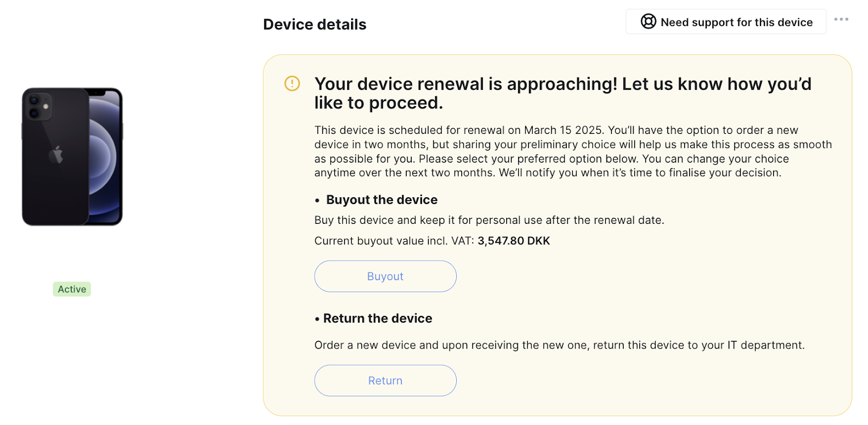Viewport: 868px width, 425px height.
Task: Click the keep for personal use text
Action: pyautogui.click(x=489, y=220)
